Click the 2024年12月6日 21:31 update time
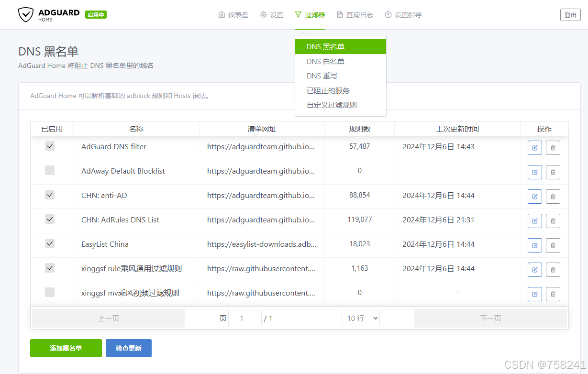 (439, 220)
